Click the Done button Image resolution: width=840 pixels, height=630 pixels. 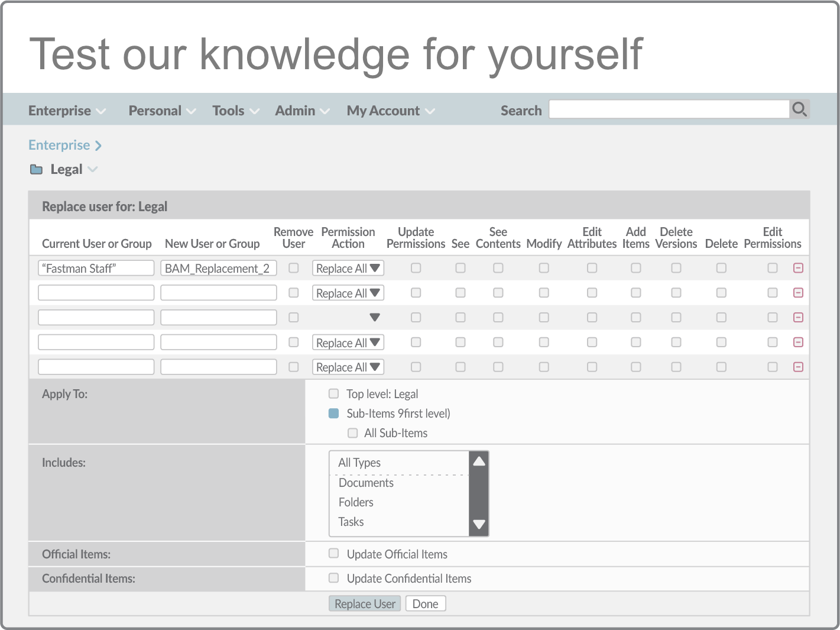pyautogui.click(x=425, y=604)
